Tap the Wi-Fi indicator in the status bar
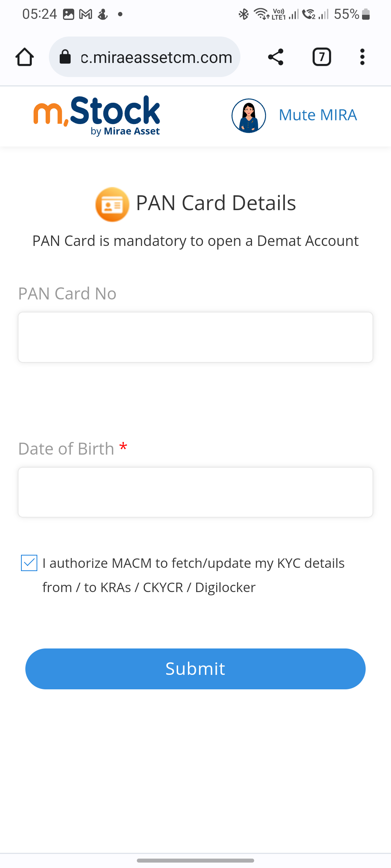The width and height of the screenshot is (391, 868). pyautogui.click(x=261, y=14)
